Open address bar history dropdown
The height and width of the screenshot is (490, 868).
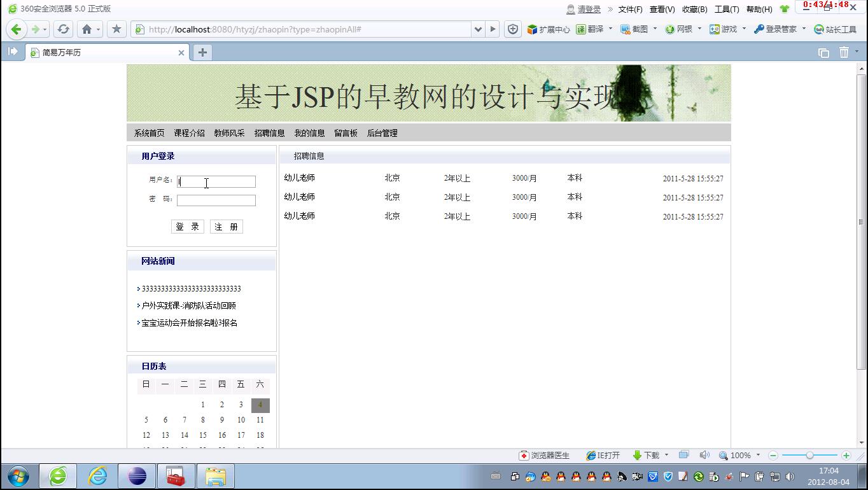pyautogui.click(x=478, y=29)
